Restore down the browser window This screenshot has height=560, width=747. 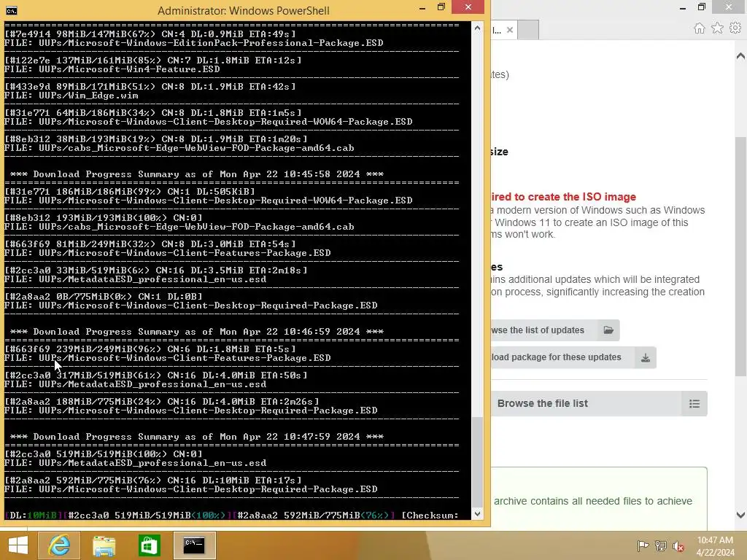pyautogui.click(x=701, y=7)
